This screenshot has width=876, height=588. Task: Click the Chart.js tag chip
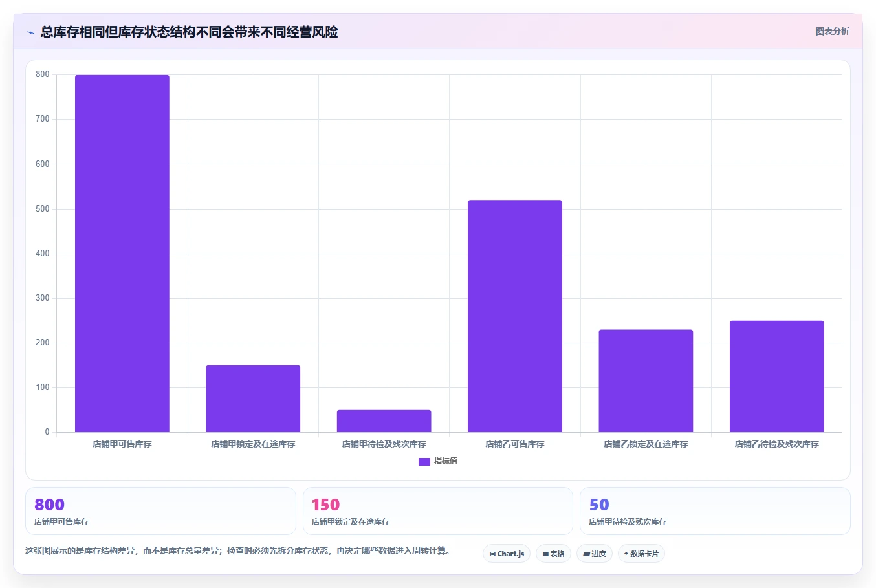(507, 554)
